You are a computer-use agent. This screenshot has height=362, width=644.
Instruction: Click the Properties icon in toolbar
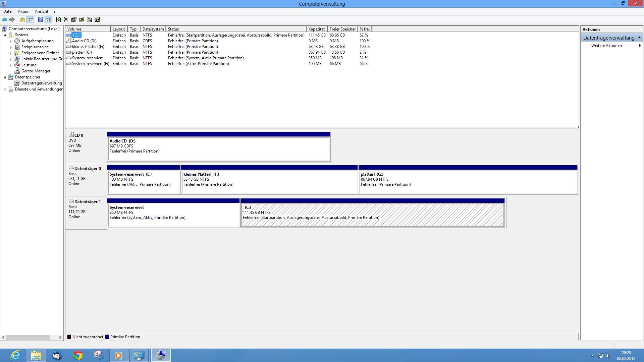tap(74, 19)
